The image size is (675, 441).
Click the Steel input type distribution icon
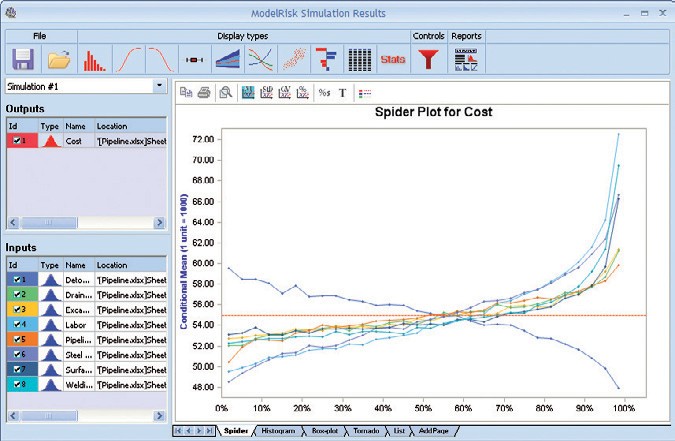click(50, 354)
